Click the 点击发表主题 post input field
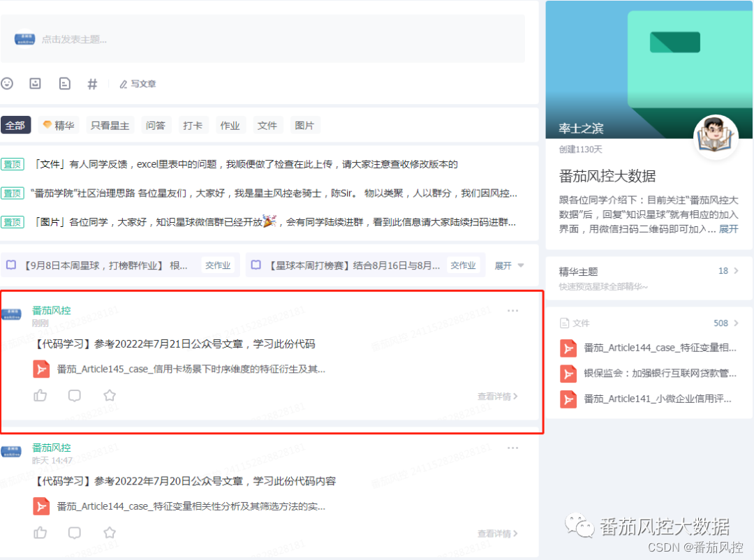 pyautogui.click(x=263, y=39)
